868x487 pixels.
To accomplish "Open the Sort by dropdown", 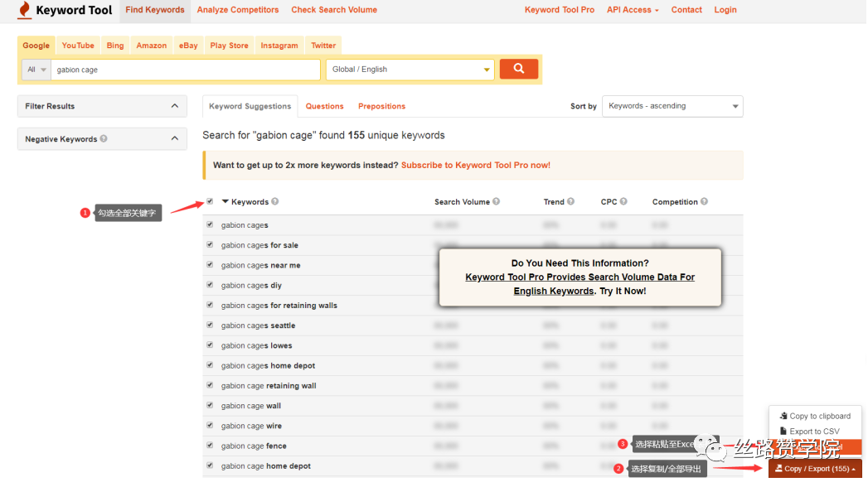I will (x=672, y=106).
